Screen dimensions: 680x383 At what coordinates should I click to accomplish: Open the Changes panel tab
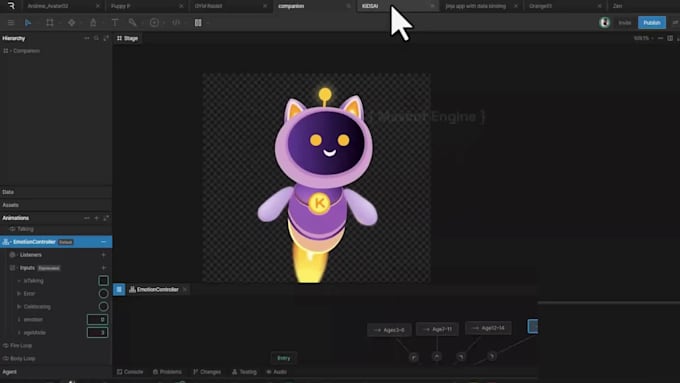coord(207,372)
